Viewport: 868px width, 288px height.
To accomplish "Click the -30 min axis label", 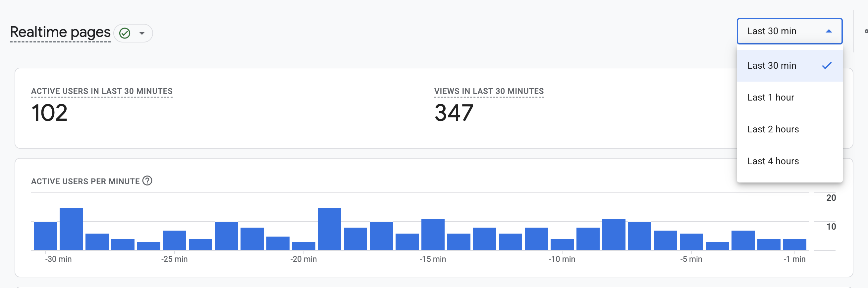I will click(x=58, y=259).
